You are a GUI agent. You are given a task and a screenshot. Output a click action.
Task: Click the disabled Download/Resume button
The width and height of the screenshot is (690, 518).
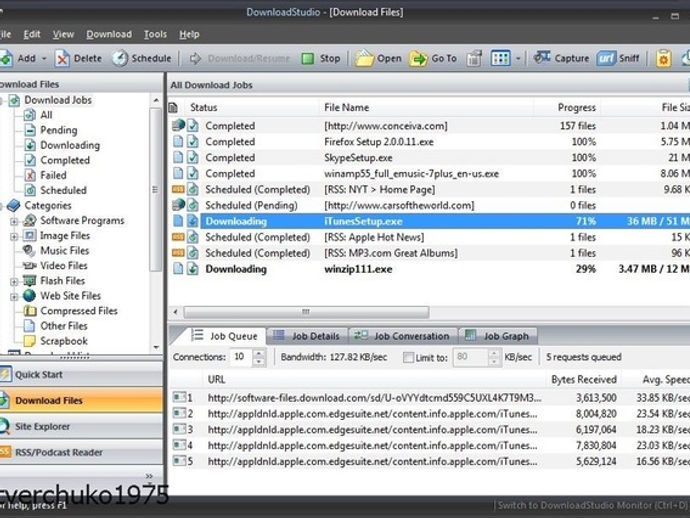click(240, 58)
